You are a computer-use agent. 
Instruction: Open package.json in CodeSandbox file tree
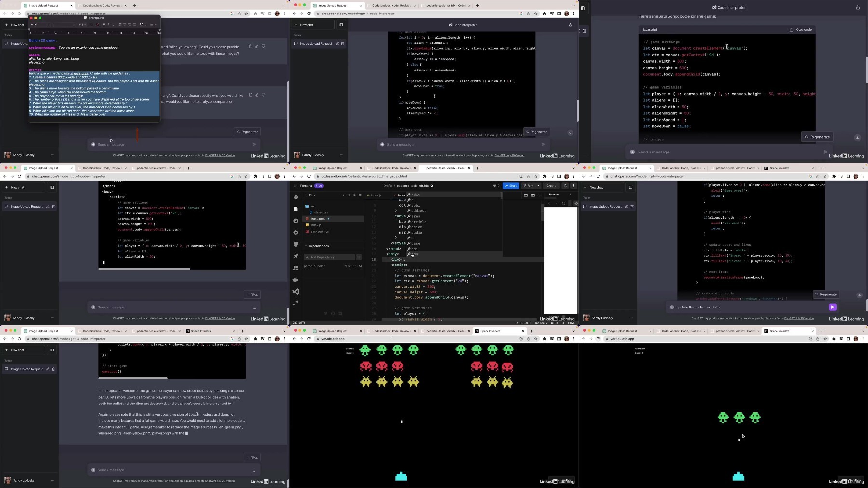(x=319, y=231)
